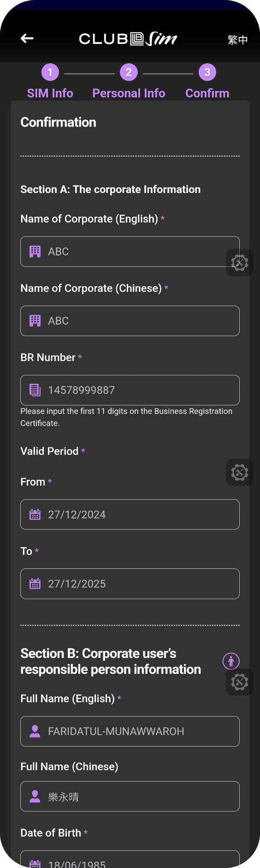Image resolution: width=260 pixels, height=868 pixels.
Task: Open calendar icon in From date field
Action: 35,515
